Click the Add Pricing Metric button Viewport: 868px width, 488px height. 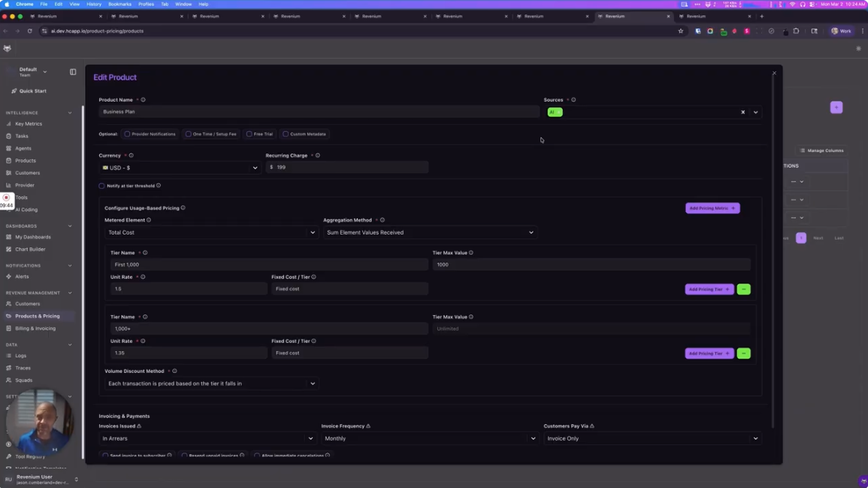click(x=711, y=208)
